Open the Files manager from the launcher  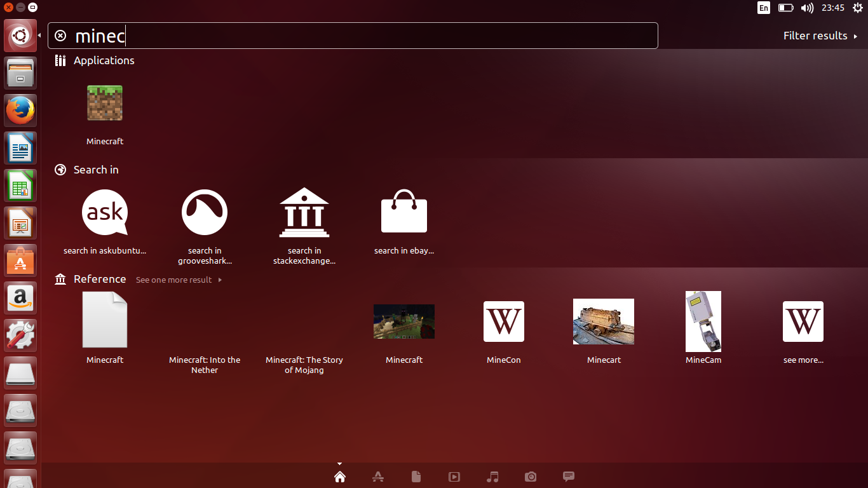click(x=21, y=73)
